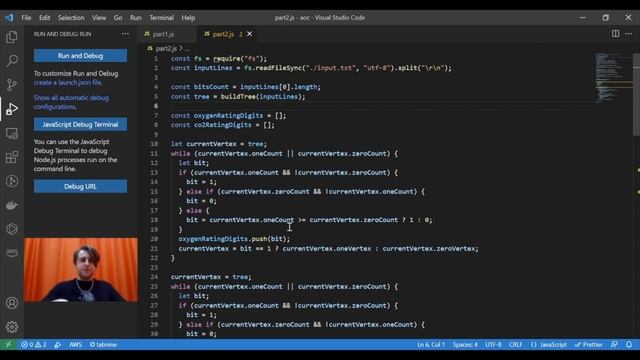Click the UTF-8 encoding selector
The image size is (640, 360).
pyautogui.click(x=493, y=344)
